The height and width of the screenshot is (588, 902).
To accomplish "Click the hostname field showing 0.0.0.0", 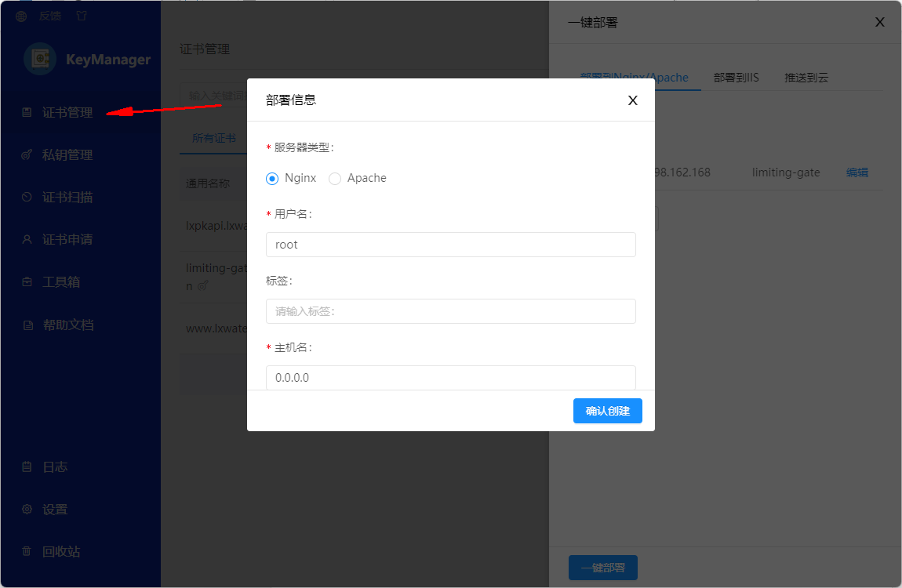I will pyautogui.click(x=450, y=378).
